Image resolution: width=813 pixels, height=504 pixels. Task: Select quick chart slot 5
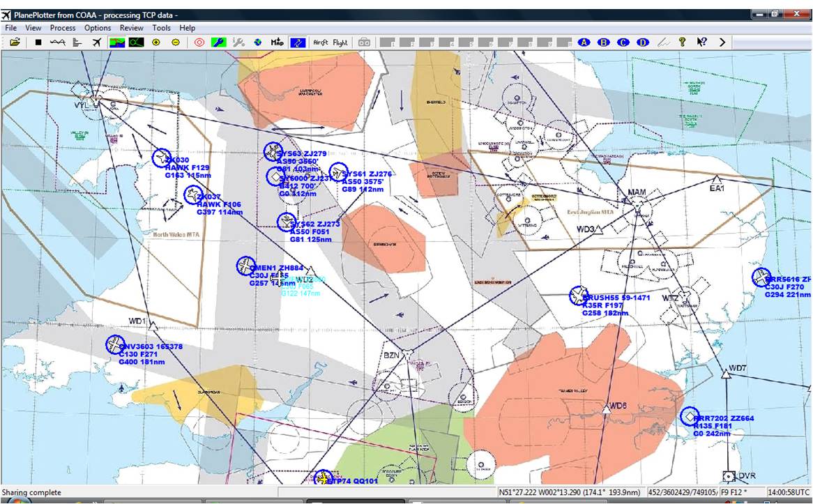466,43
